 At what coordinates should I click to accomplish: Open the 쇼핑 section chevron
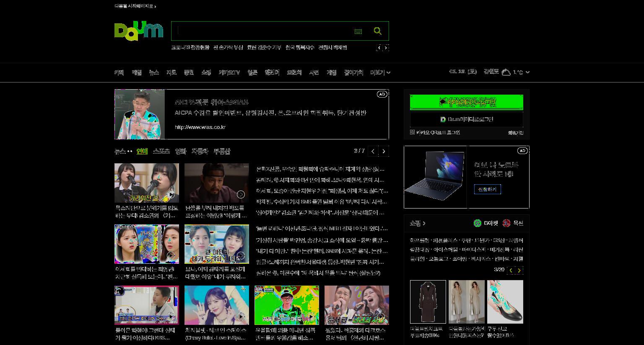(x=424, y=224)
